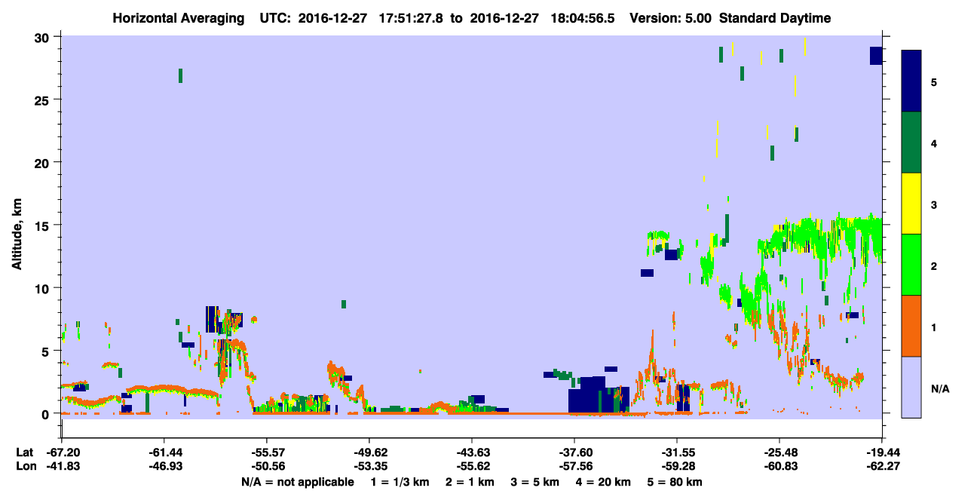Click the latitude value -31.55
The width and height of the screenshot is (980, 503).
(676, 452)
